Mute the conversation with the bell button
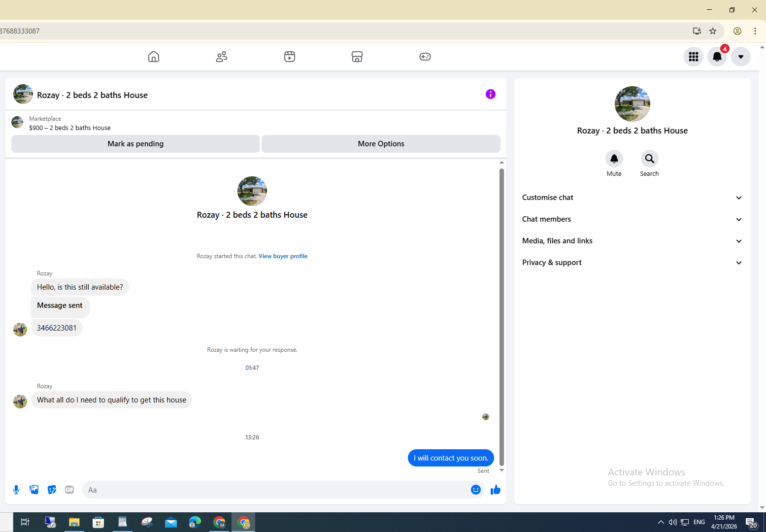766x532 pixels. [x=614, y=159]
